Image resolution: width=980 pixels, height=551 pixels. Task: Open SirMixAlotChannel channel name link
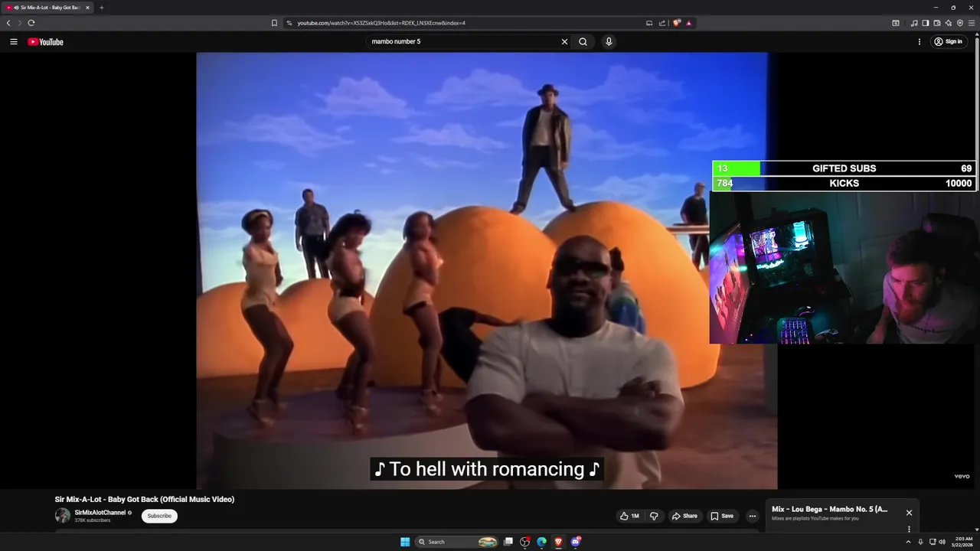(x=100, y=513)
